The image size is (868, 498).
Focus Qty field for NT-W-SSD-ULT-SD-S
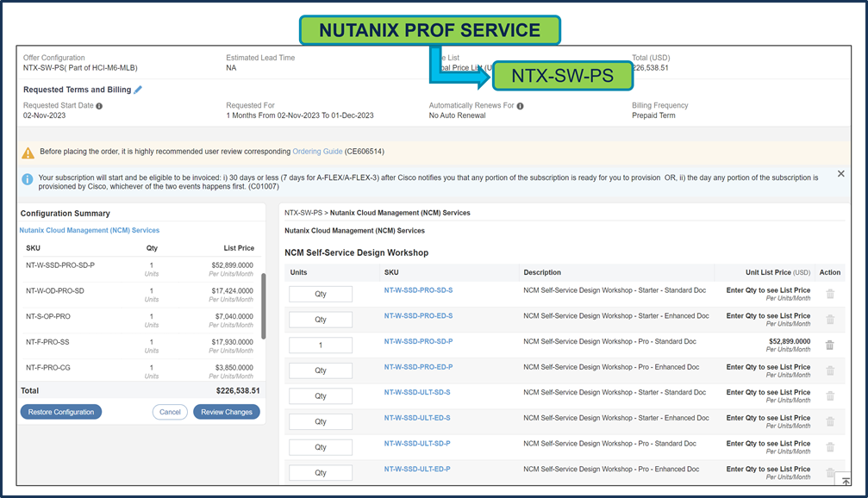pyautogui.click(x=321, y=396)
